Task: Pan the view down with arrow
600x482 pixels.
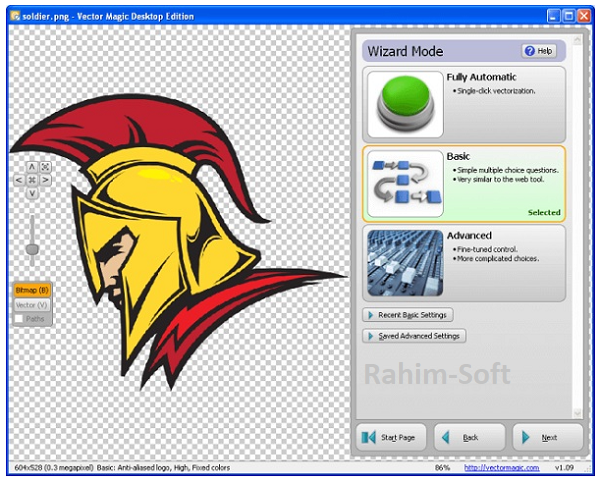Action: point(32,193)
